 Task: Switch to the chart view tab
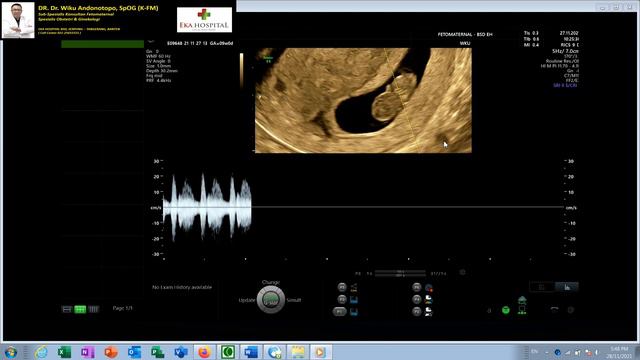(567, 287)
